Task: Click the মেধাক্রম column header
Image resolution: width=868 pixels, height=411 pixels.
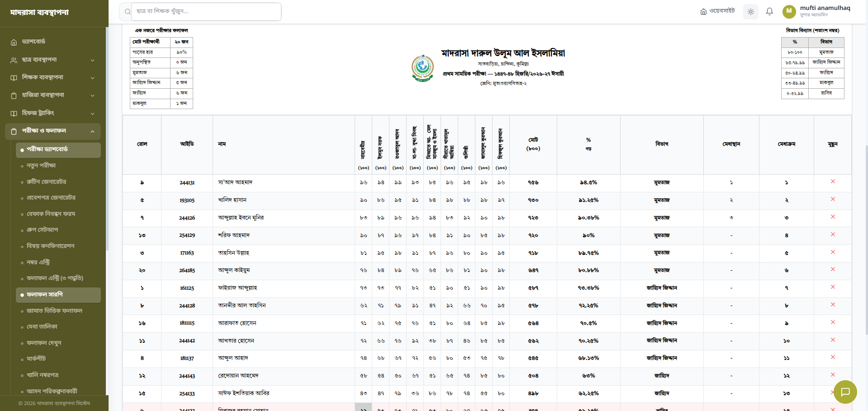Action: pyautogui.click(x=787, y=144)
